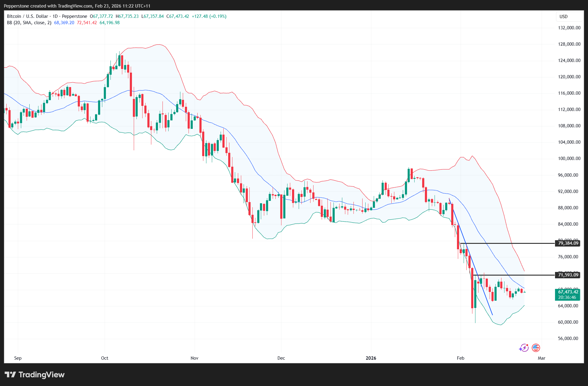Select the 71,593.09 horizontal line price label
Screen dimensions: 588x386
point(568,275)
